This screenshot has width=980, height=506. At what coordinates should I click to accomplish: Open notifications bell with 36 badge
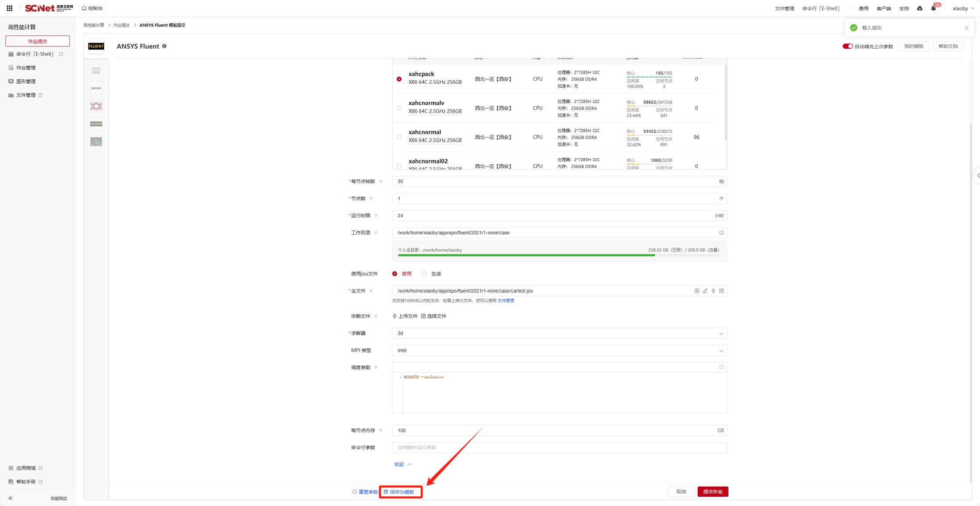coord(934,8)
